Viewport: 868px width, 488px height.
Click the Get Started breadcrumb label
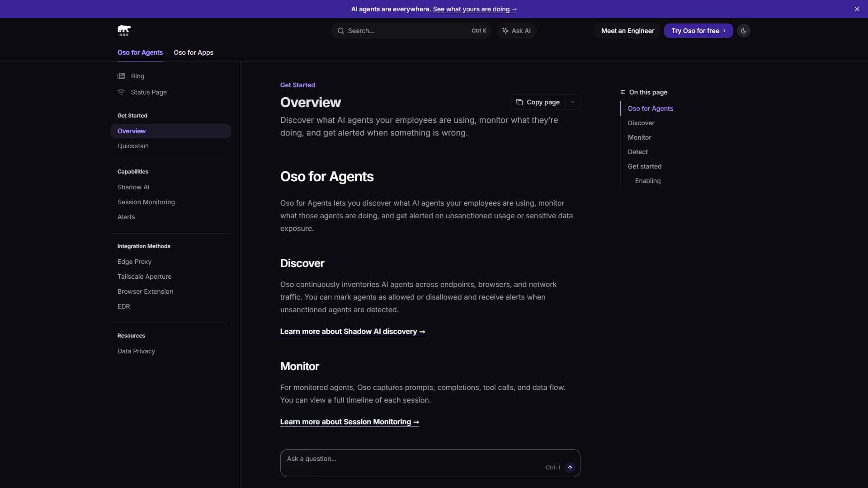[x=297, y=85]
